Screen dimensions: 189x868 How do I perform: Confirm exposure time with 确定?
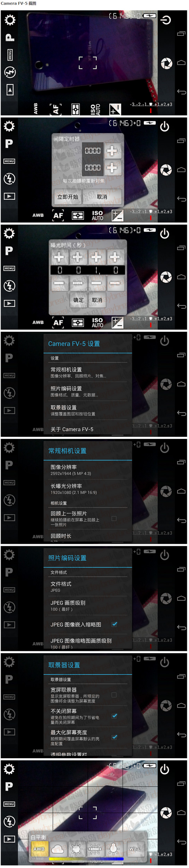78,300
